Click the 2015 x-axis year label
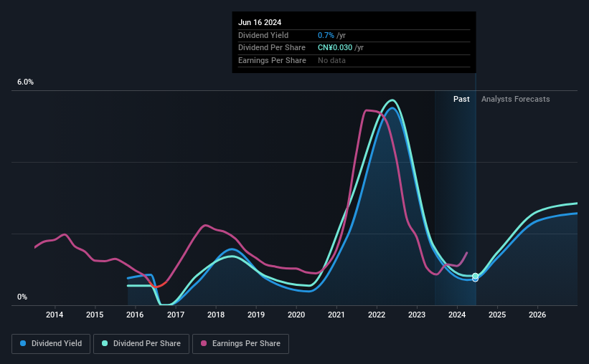 click(95, 315)
